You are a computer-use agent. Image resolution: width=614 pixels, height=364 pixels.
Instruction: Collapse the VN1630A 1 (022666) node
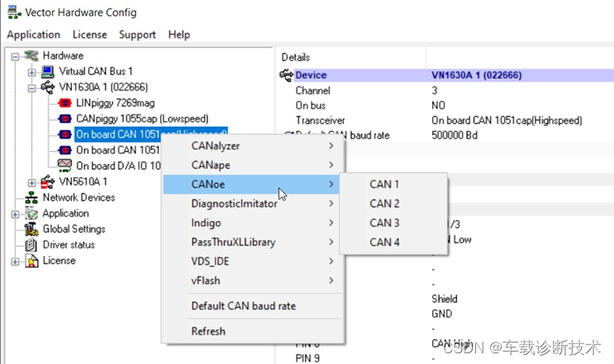point(31,88)
